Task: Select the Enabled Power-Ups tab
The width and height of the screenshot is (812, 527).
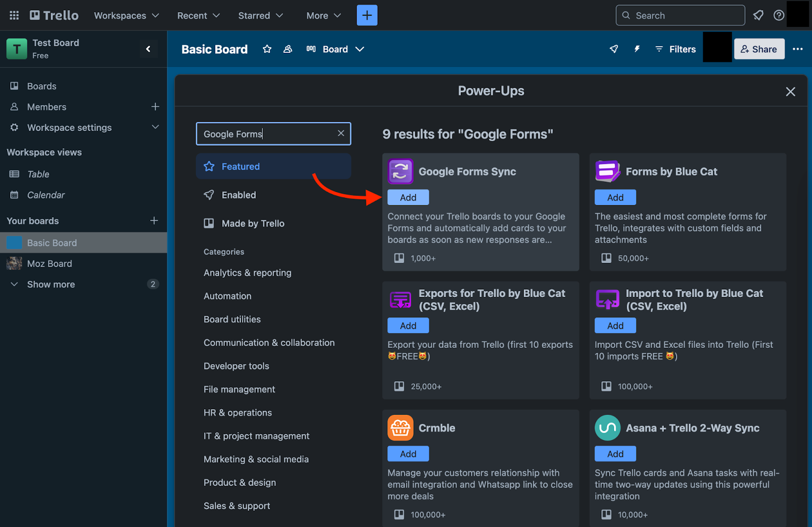Action: [239, 195]
